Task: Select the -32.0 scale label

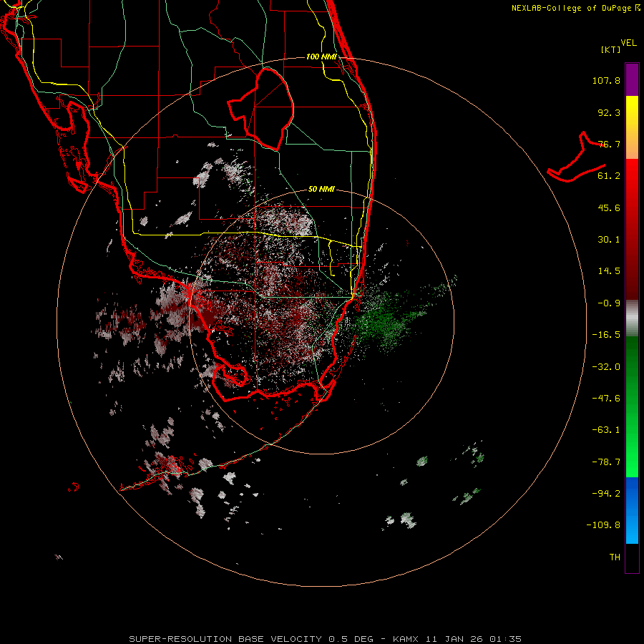Action: pos(606,367)
